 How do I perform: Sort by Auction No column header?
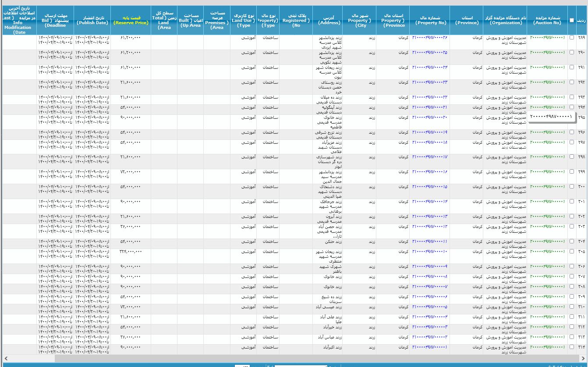[x=547, y=20]
